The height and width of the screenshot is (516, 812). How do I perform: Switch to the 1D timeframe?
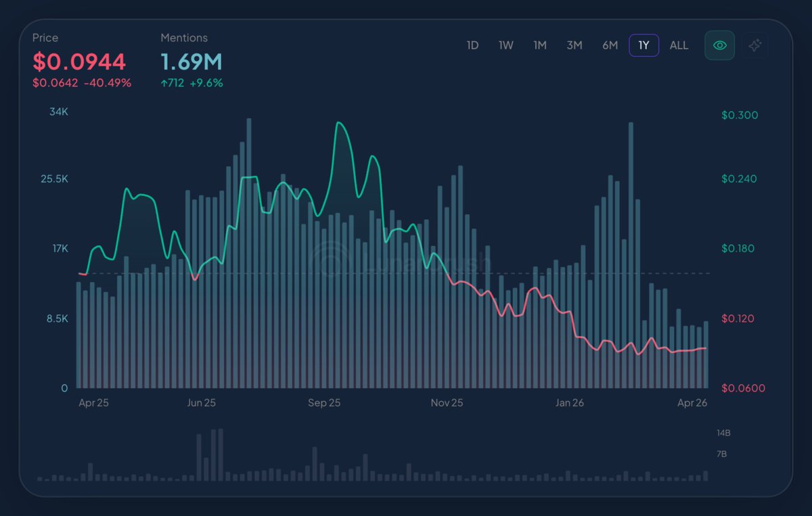[472, 45]
